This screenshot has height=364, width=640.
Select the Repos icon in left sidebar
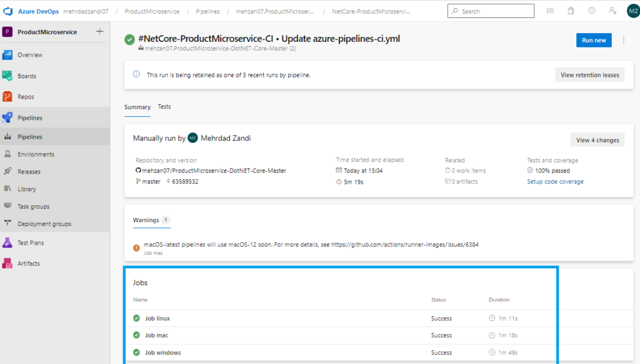(29, 96)
